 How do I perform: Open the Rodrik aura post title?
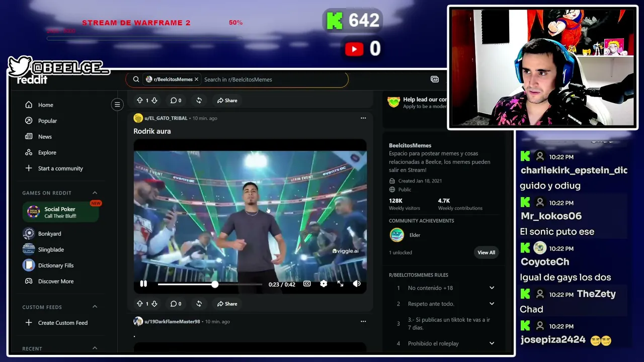click(152, 131)
